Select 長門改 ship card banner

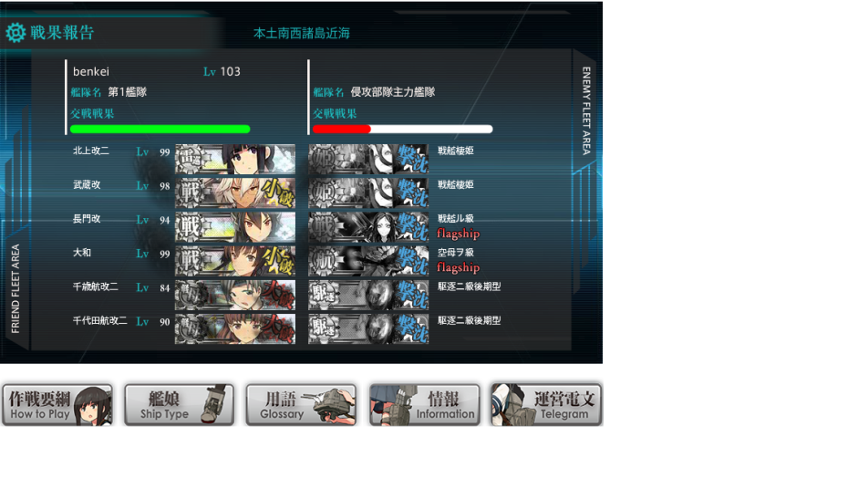coord(235,227)
